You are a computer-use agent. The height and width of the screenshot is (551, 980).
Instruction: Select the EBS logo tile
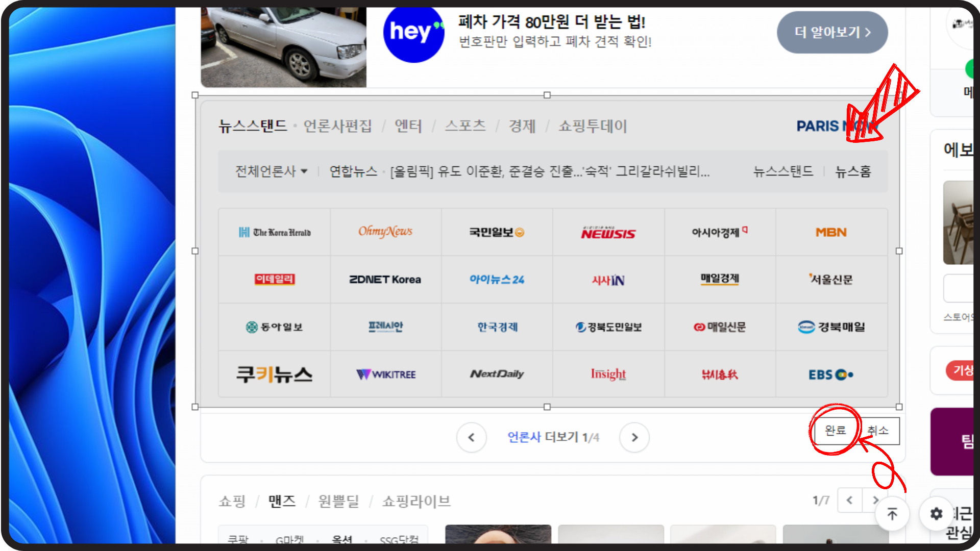click(x=831, y=374)
